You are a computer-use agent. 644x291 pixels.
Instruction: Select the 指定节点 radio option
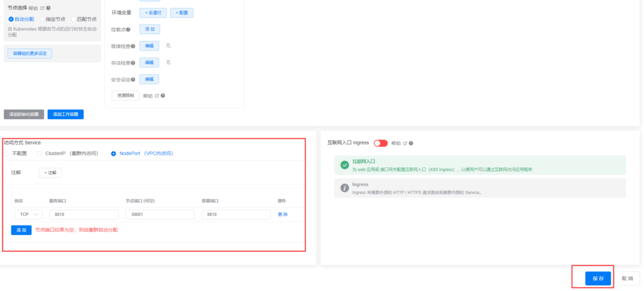click(42, 20)
